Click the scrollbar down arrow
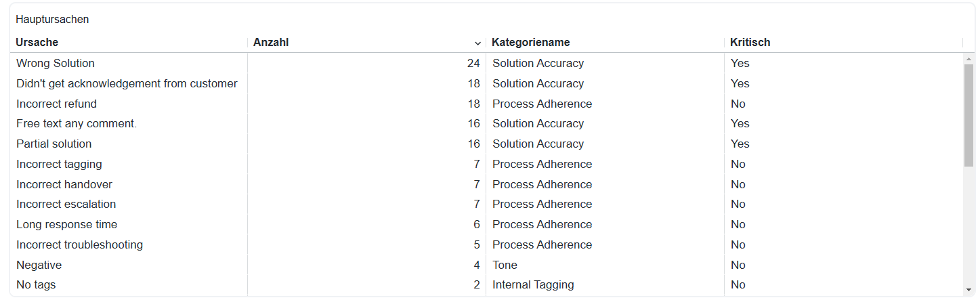 click(x=968, y=290)
